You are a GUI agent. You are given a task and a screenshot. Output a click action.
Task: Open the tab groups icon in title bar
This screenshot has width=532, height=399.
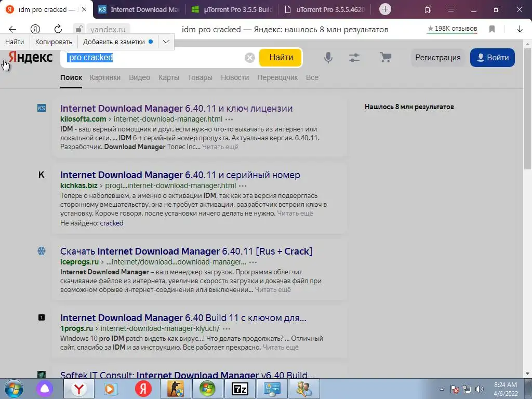coord(428,9)
